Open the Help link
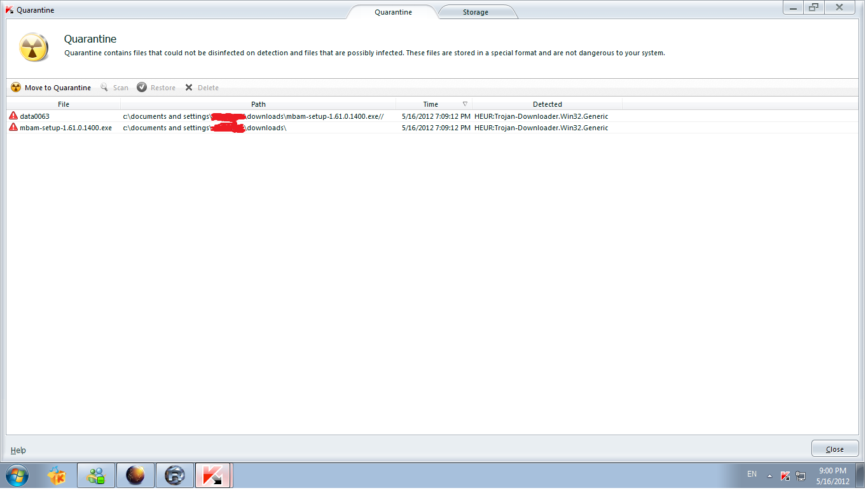This screenshot has height=495, width=868. 18,450
